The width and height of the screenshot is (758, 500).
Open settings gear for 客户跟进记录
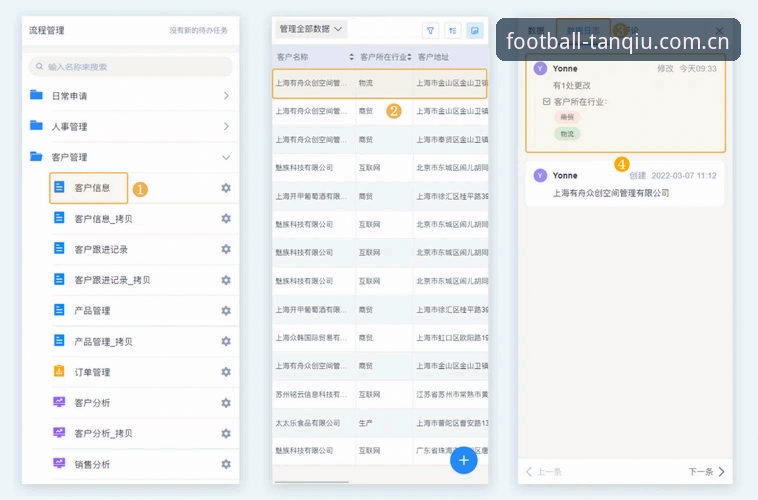click(226, 249)
